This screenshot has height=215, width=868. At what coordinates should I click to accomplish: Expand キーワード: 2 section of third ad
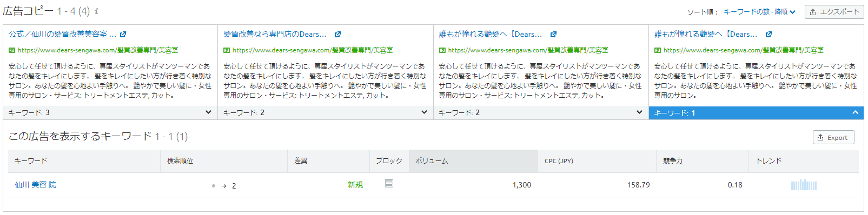[x=541, y=112]
